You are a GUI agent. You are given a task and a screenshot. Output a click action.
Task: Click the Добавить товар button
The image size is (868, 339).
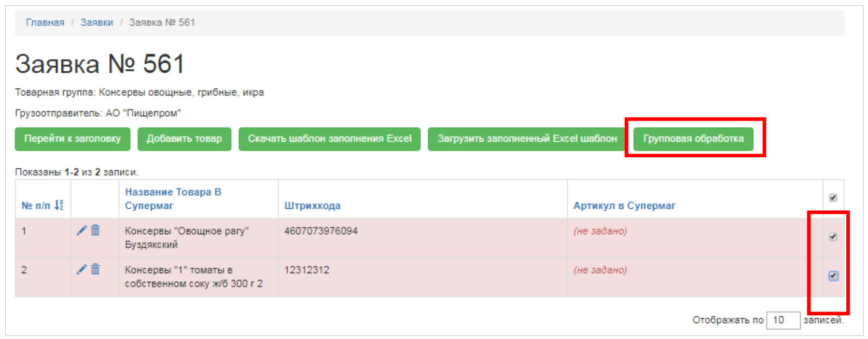(x=184, y=139)
